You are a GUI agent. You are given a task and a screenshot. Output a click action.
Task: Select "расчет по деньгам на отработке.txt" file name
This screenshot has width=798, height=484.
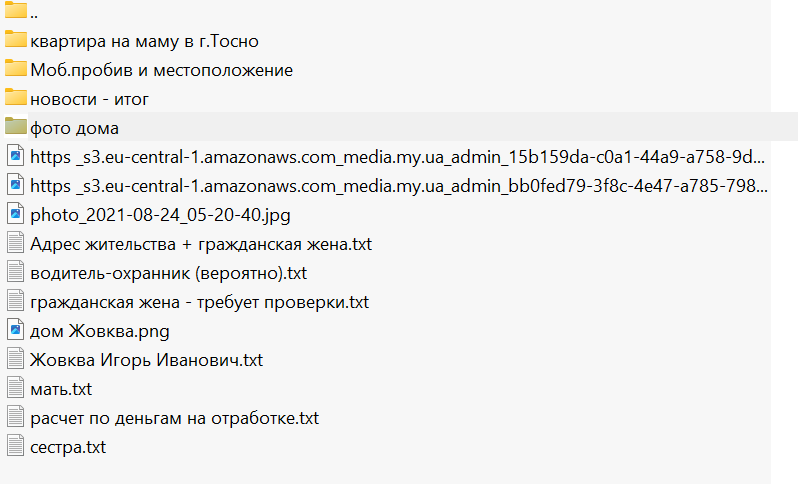tap(174, 418)
